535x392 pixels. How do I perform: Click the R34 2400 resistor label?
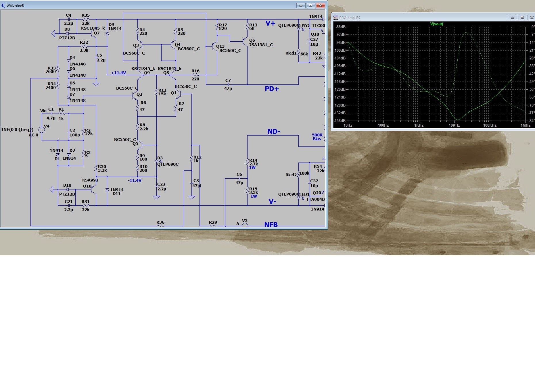click(x=51, y=86)
